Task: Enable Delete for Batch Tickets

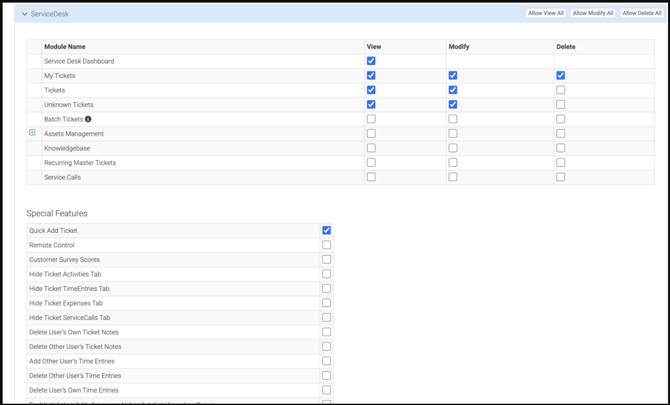Action: tap(561, 119)
